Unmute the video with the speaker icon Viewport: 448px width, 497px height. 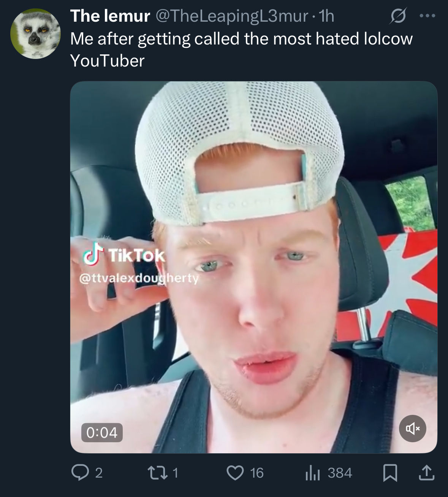tap(413, 429)
